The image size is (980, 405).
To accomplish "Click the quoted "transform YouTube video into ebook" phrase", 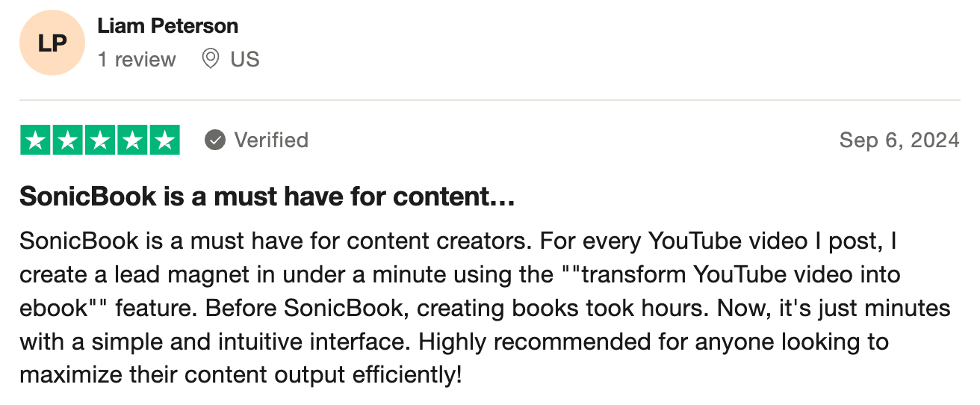I will (x=732, y=275).
